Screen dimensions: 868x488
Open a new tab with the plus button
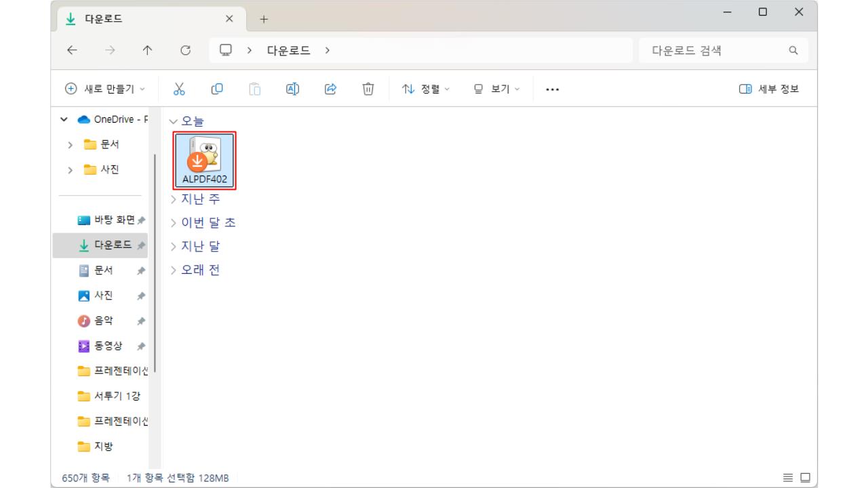[x=263, y=18]
